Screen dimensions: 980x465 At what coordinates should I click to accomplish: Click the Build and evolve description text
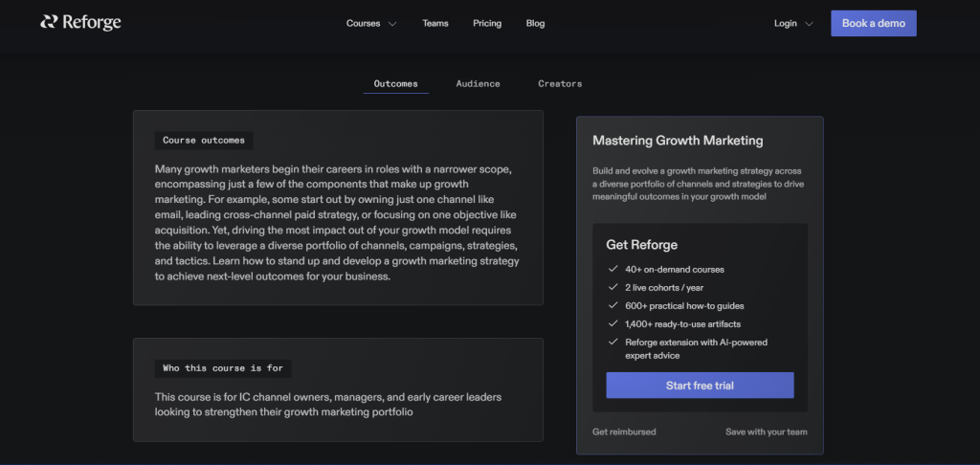tap(698, 184)
